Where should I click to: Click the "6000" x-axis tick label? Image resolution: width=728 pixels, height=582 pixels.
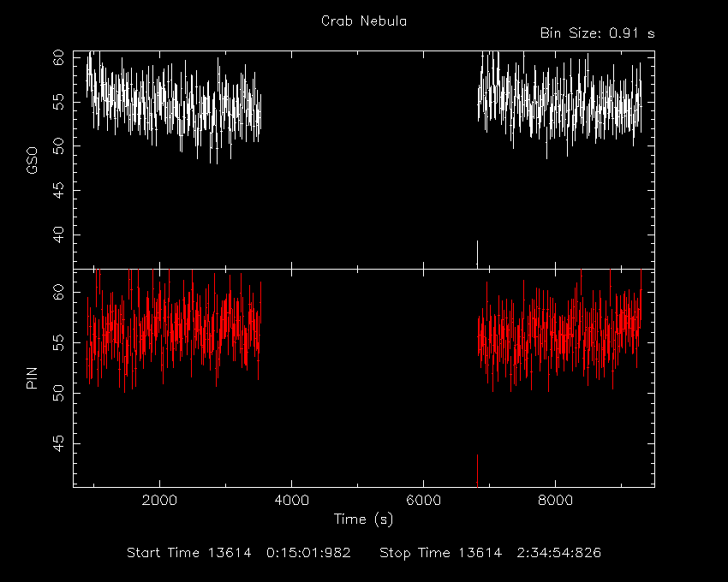(x=423, y=501)
